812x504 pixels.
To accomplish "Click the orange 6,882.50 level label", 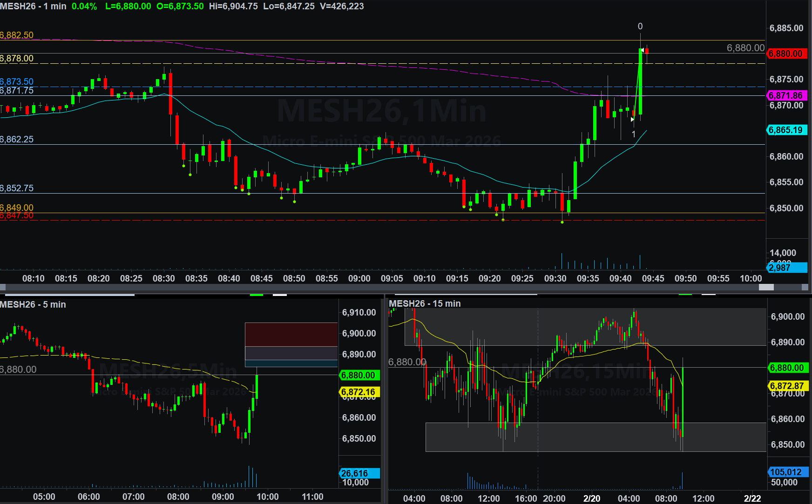I will (x=17, y=35).
